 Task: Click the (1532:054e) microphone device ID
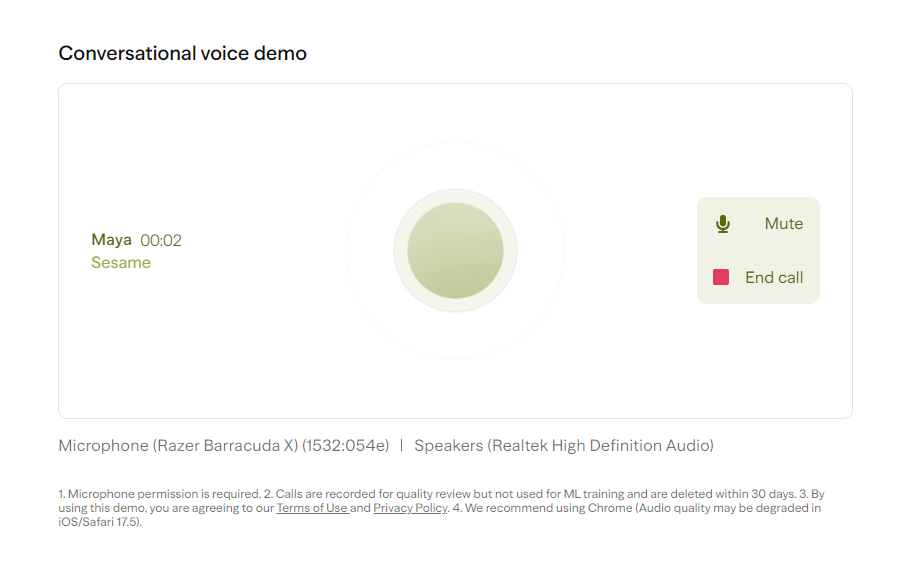pyautogui.click(x=345, y=446)
